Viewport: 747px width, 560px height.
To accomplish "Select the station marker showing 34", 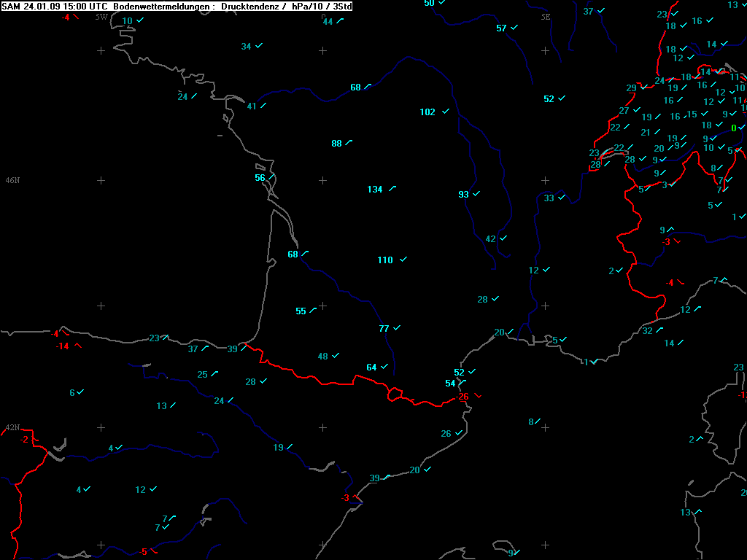I will coord(247,47).
